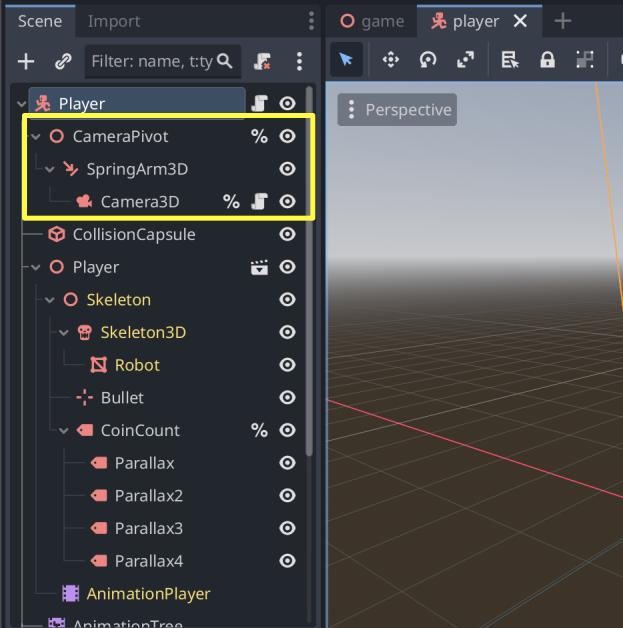Collapse the Skeleton3D node children

(64, 333)
